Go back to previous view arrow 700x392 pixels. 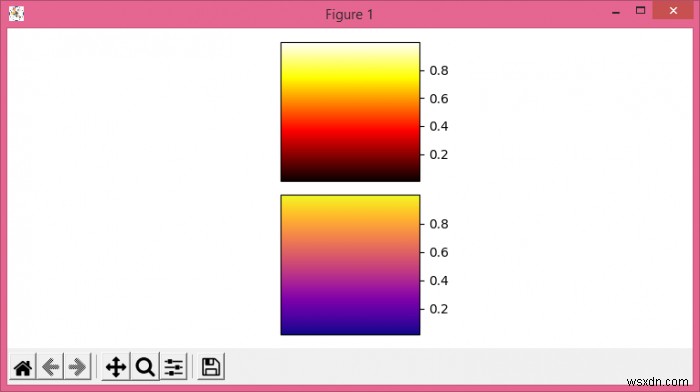(50, 367)
